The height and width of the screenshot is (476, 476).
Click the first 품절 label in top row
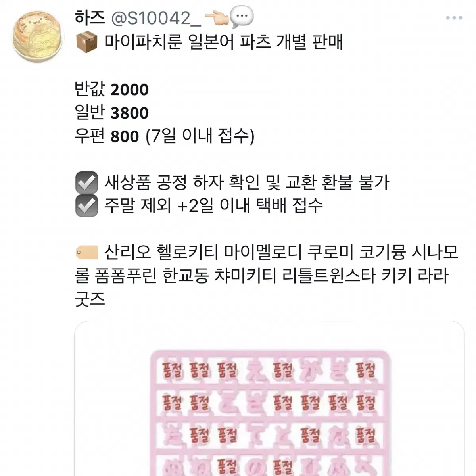pos(172,371)
